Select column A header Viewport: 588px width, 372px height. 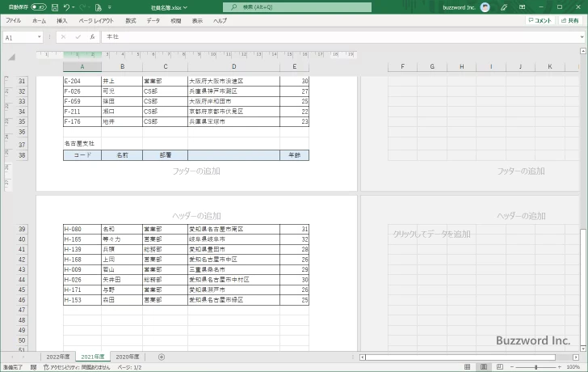pyautogui.click(x=82, y=66)
